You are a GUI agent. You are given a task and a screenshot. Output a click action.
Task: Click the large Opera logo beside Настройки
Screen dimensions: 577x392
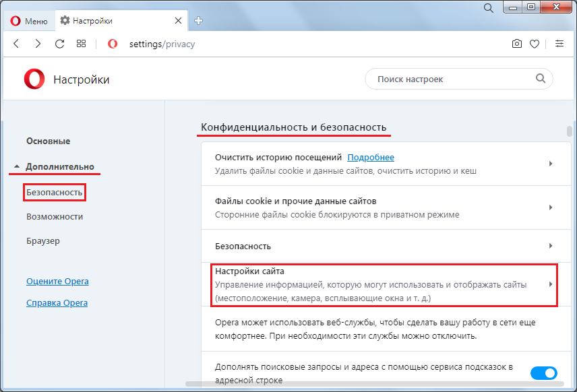(x=34, y=79)
